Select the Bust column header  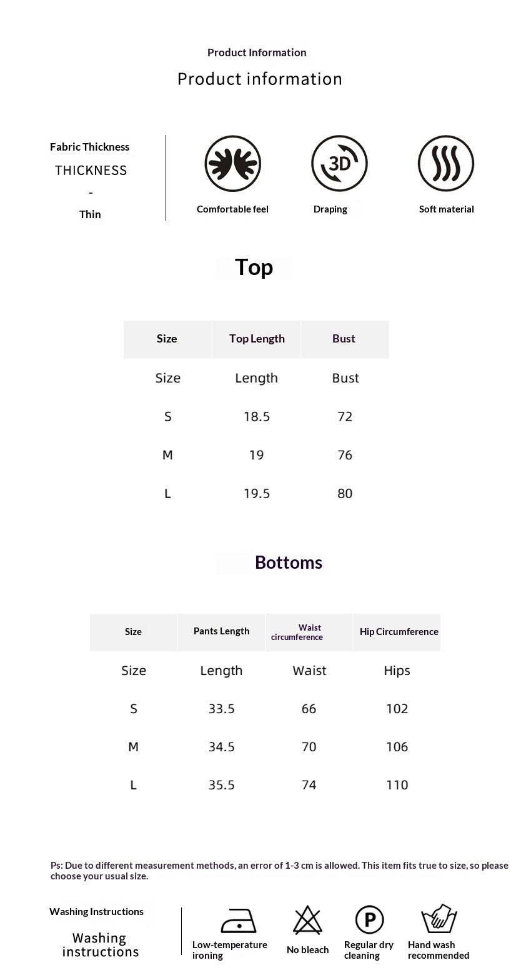click(344, 339)
